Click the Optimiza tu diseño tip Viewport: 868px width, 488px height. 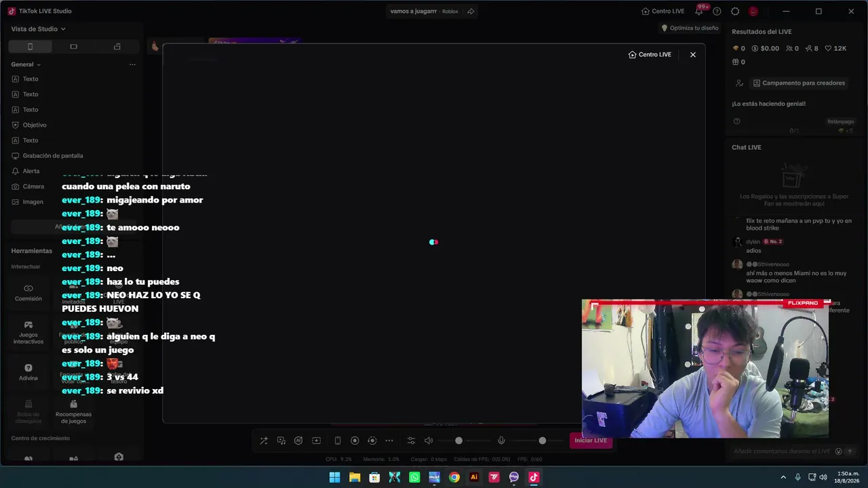point(690,28)
